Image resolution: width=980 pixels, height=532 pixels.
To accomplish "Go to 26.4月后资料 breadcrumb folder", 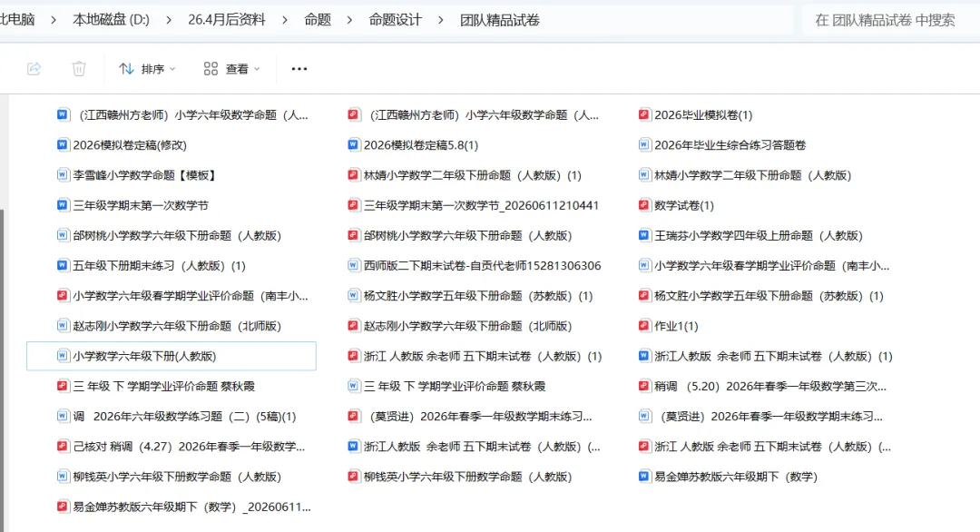I will (x=227, y=20).
